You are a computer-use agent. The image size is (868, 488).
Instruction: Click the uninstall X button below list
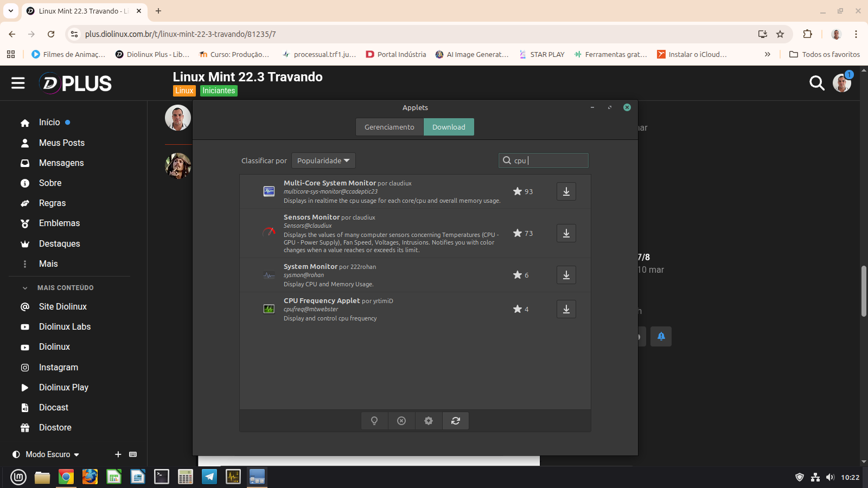pyautogui.click(x=401, y=421)
